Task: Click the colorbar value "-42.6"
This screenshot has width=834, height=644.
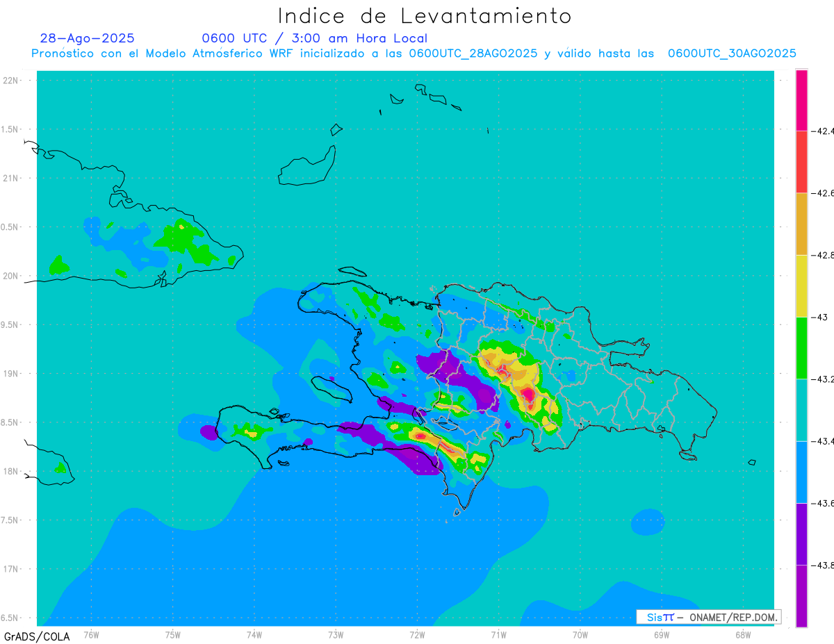Action: [x=824, y=193]
